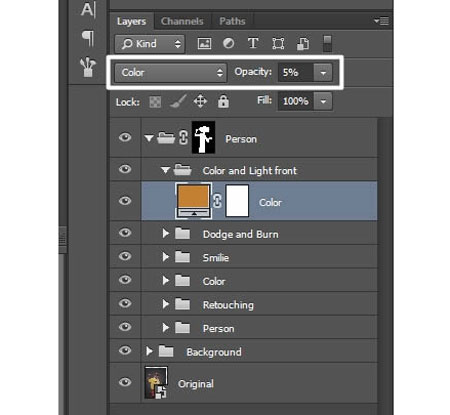The width and height of the screenshot is (450, 415).
Task: Lock position move icon
Action: 200,101
